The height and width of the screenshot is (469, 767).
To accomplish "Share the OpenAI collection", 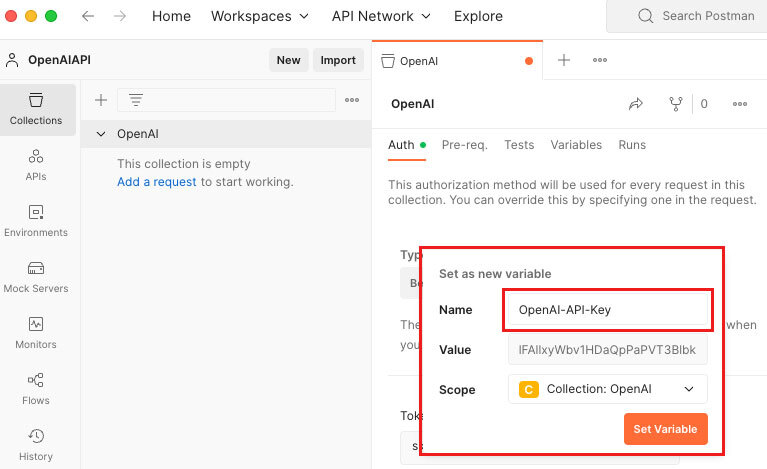I will [636, 104].
